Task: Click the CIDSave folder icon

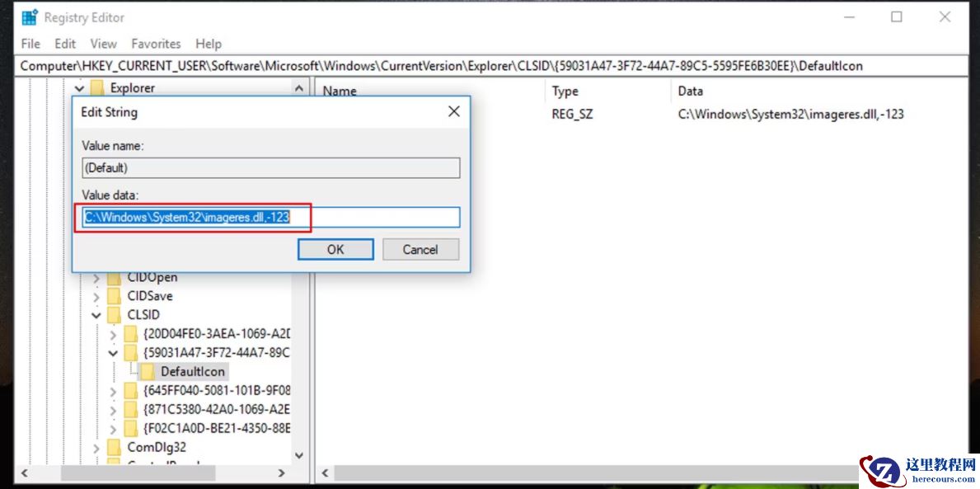Action: (x=115, y=295)
